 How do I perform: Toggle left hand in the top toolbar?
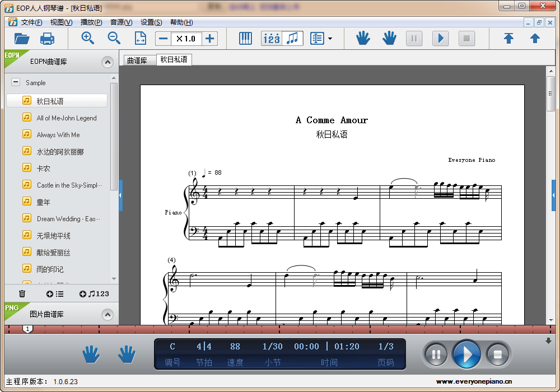(363, 38)
